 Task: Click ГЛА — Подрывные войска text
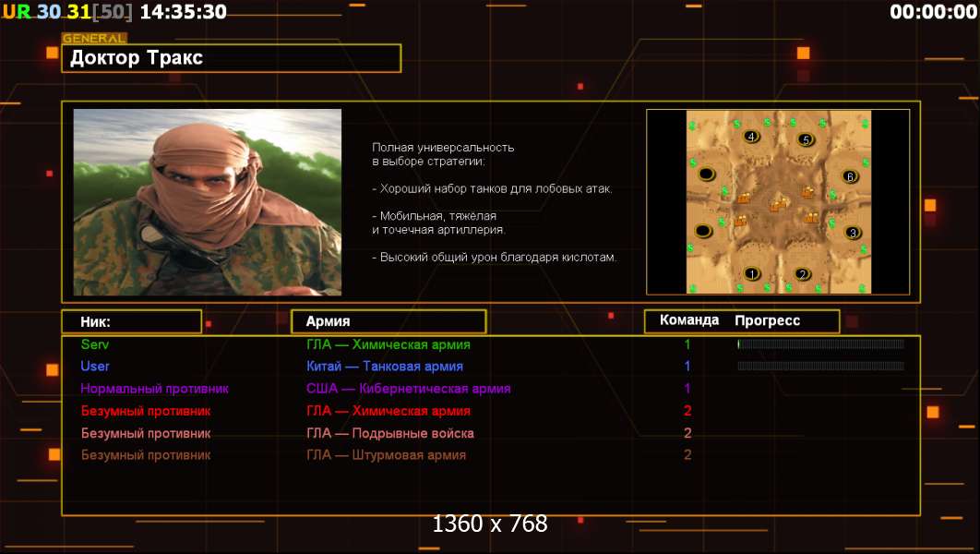tap(390, 433)
